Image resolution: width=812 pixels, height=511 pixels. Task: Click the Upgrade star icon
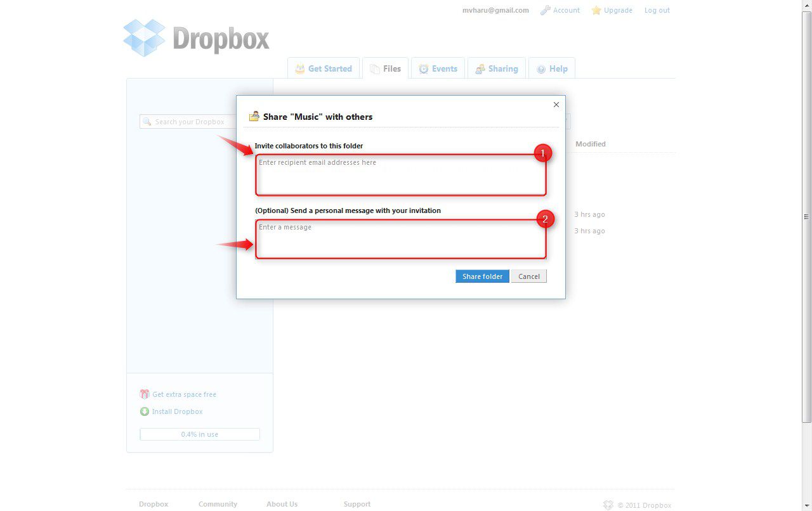[596, 10]
